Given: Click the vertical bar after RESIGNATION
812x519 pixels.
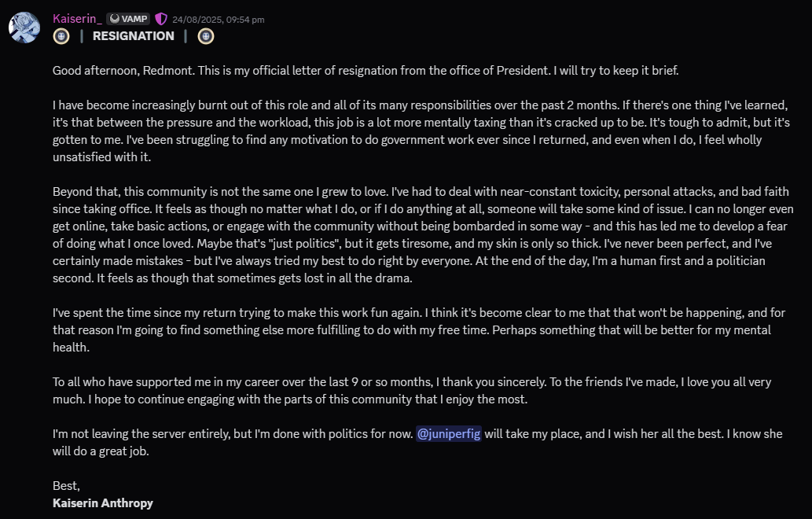Looking at the screenshot, I should [186, 36].
